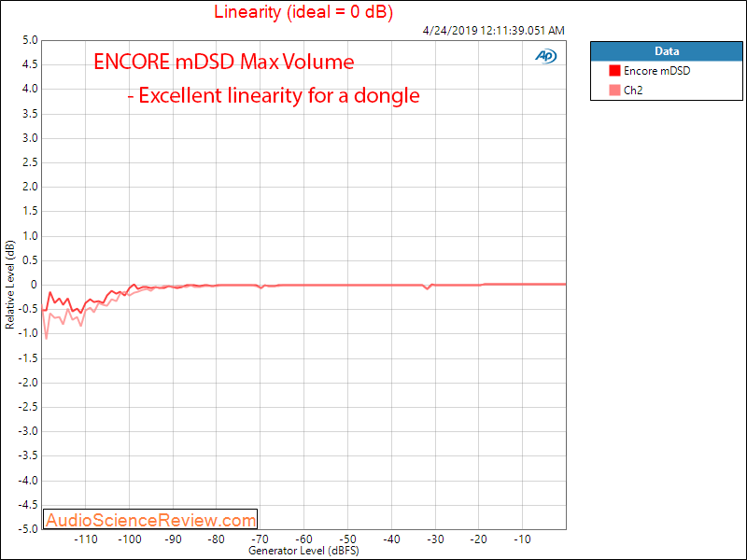Click the 2.5 y-axis tick label
Image resolution: width=747 pixels, height=560 pixels.
click(x=30, y=162)
